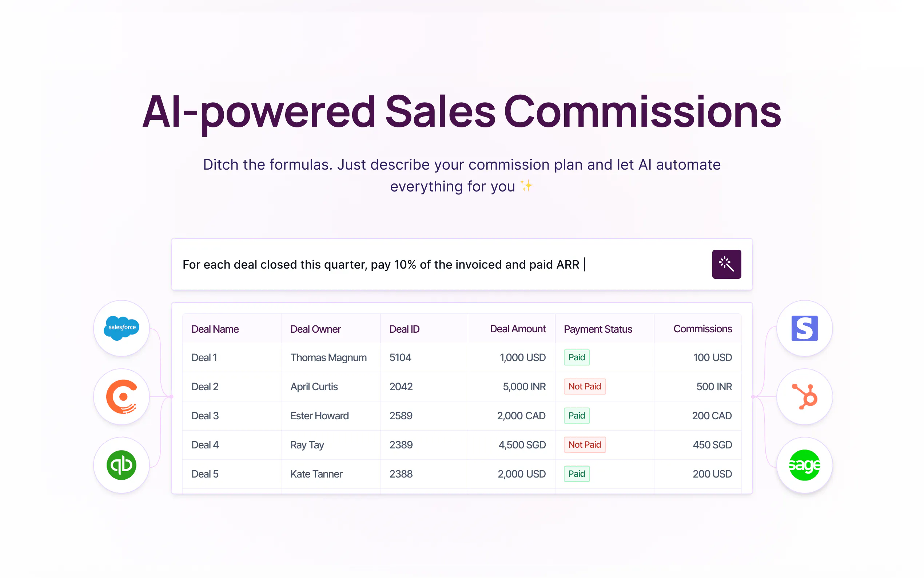Viewport: 924px width, 578px height.
Task: Select the Deal Name column header
Action: 215,329
